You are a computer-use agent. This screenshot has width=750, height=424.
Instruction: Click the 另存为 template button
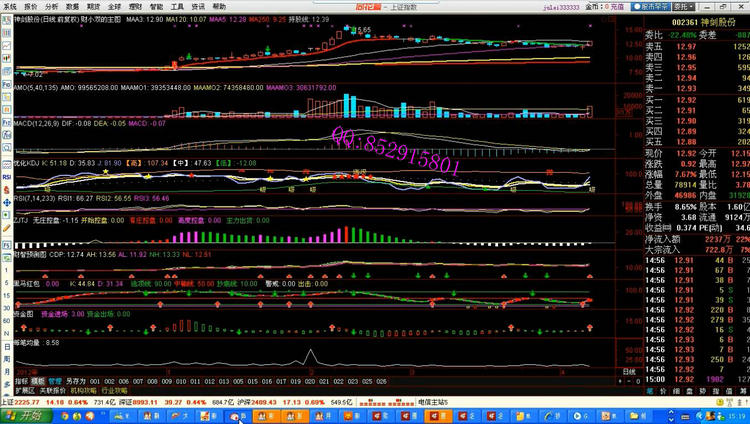(x=76, y=381)
